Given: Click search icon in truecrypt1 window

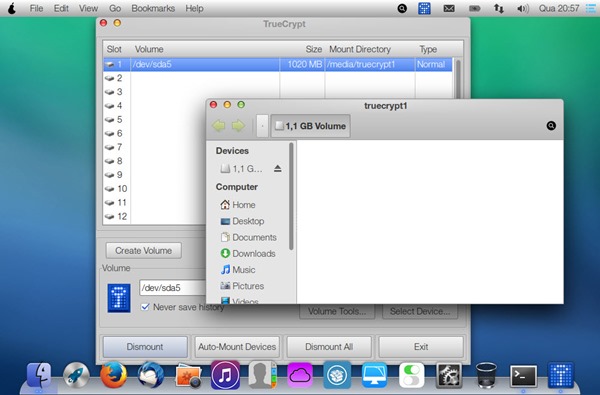Looking at the screenshot, I should coord(551,126).
